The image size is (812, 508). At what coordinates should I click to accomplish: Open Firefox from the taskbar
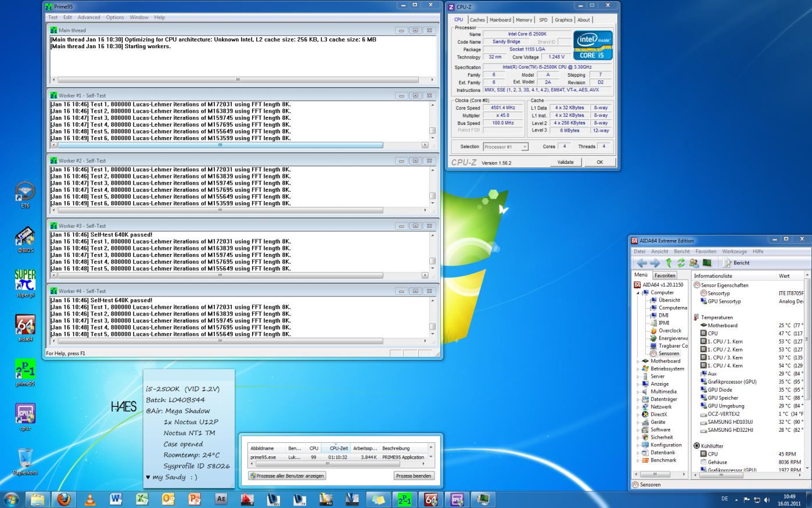(x=63, y=499)
